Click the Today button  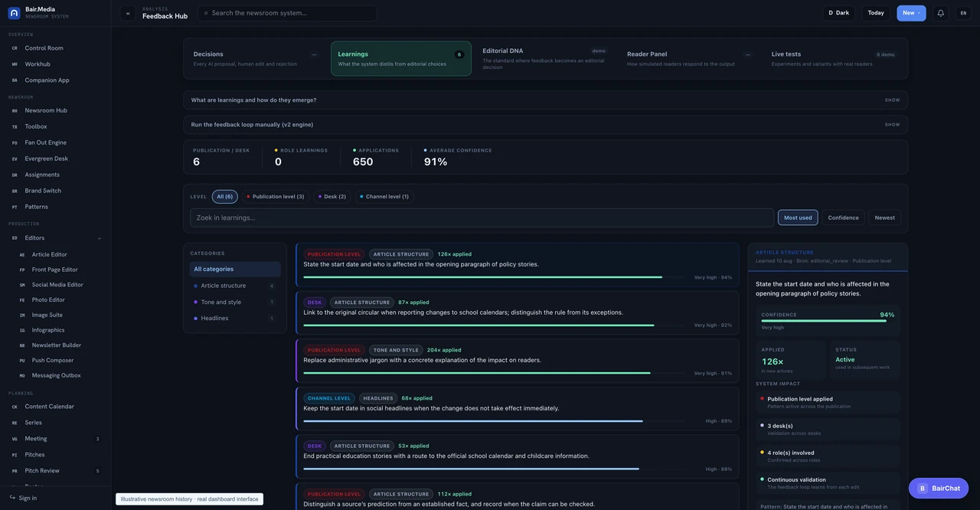pyautogui.click(x=876, y=13)
